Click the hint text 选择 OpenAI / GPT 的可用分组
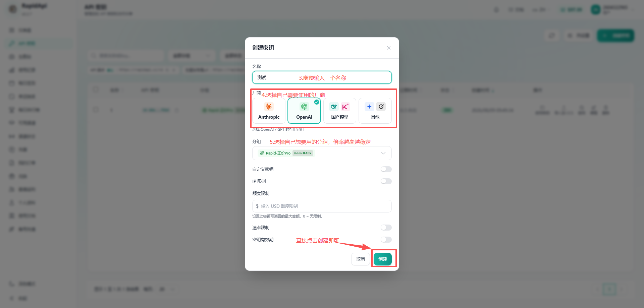The image size is (644, 308). tap(278, 129)
